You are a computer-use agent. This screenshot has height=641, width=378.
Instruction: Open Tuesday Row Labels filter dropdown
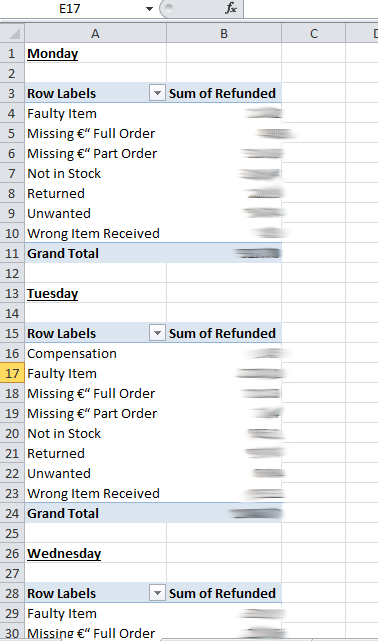coord(157,333)
